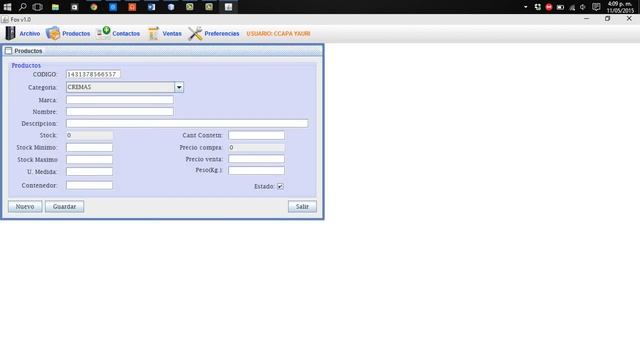This screenshot has width=640, height=360.
Task: Open Google Chrome from the taskbar
Action: (94, 7)
